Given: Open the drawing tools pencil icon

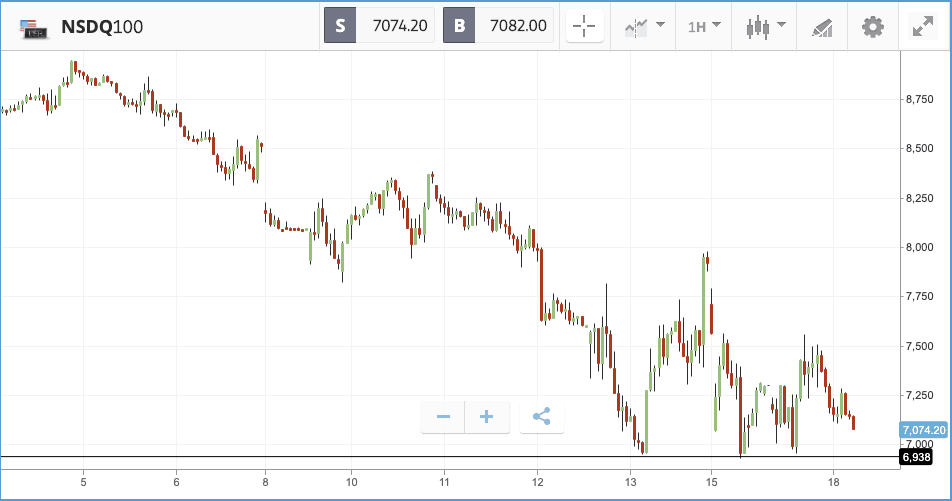Looking at the screenshot, I should 822,28.
